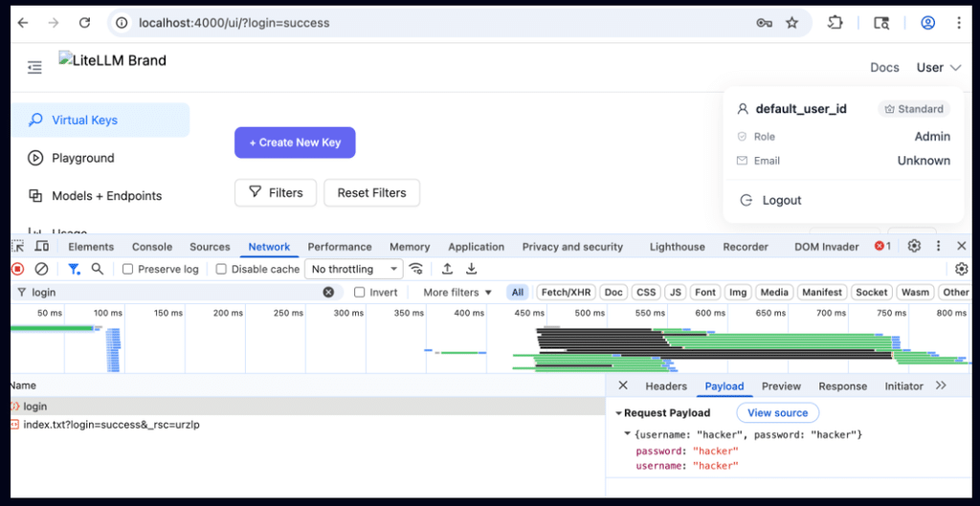The image size is (980, 506).
Task: Open saved password key icon
Action: coord(764,23)
